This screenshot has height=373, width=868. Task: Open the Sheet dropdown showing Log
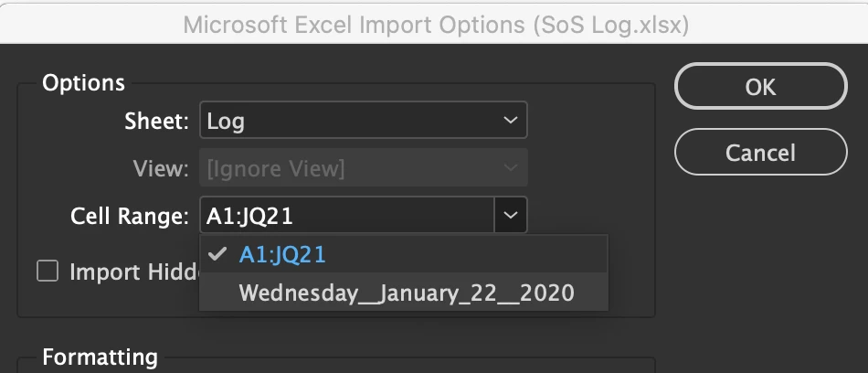click(362, 121)
